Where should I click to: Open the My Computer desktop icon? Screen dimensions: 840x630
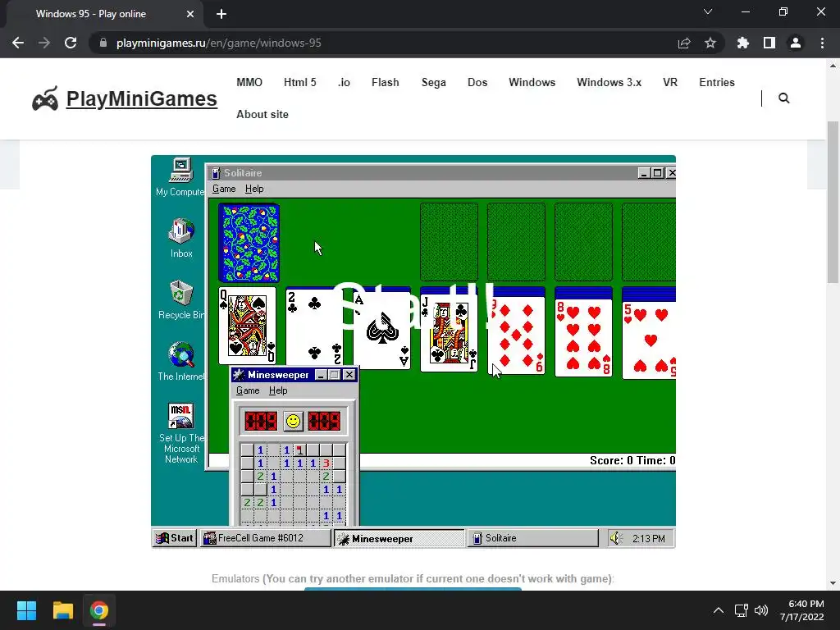pyautogui.click(x=180, y=177)
